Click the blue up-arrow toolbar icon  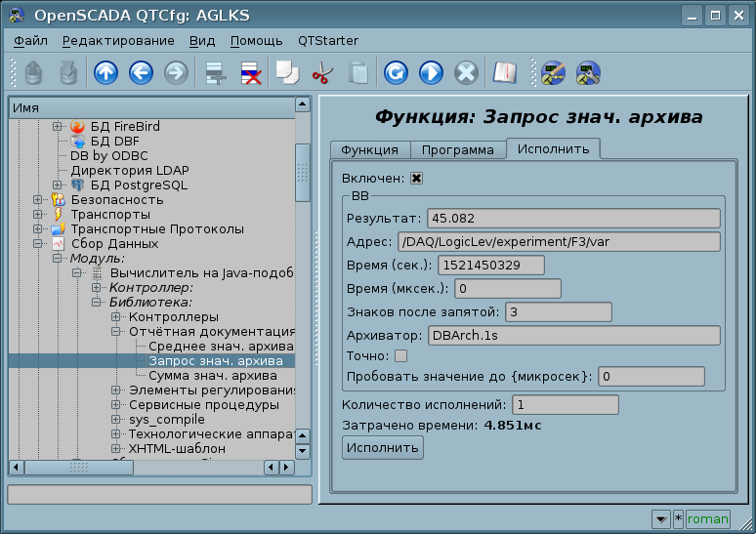105,73
